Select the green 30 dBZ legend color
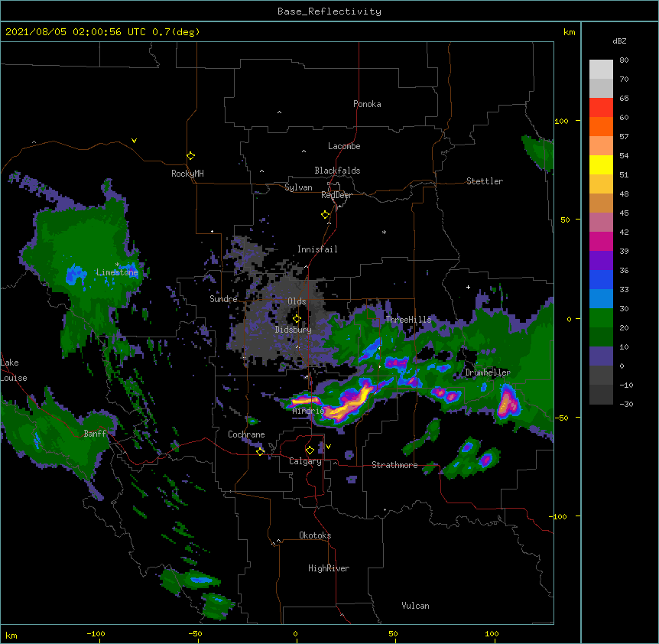 click(601, 318)
